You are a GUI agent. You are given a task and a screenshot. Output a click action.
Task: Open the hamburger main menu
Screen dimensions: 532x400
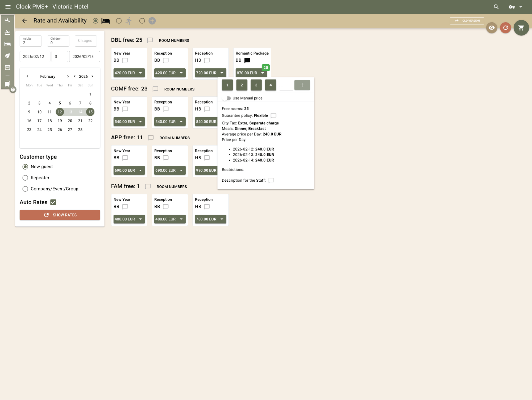click(x=8, y=7)
